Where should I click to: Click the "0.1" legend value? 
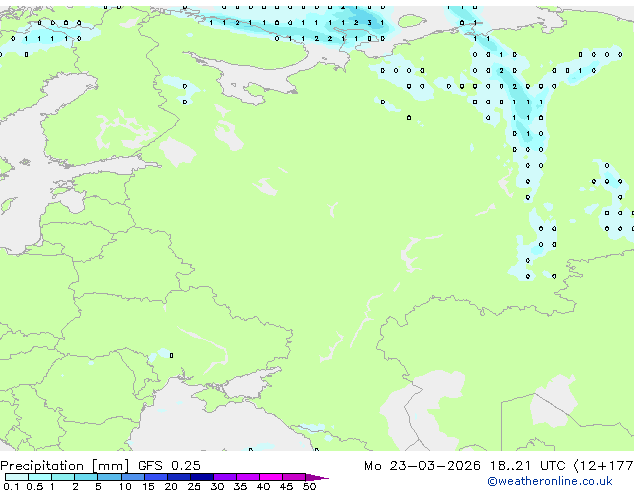coord(11,486)
